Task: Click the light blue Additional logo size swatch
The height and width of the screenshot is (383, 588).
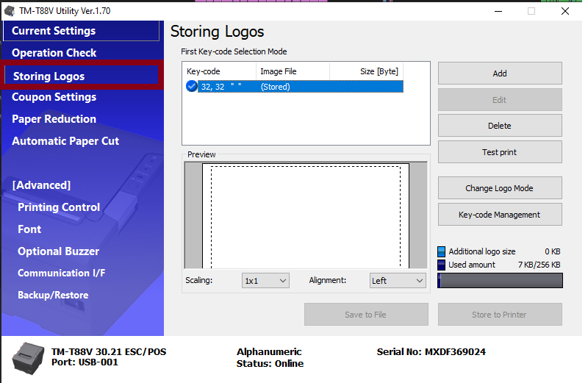Action: point(442,251)
